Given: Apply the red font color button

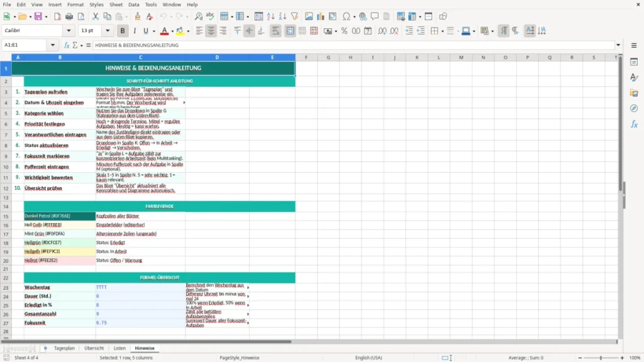Looking at the screenshot, I should (164, 31).
